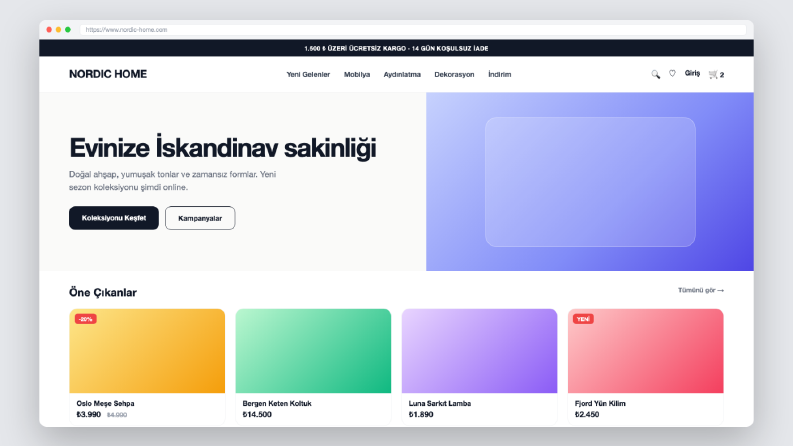Click the yellow minimize window dot
The height and width of the screenshot is (446, 793).
[59, 30]
